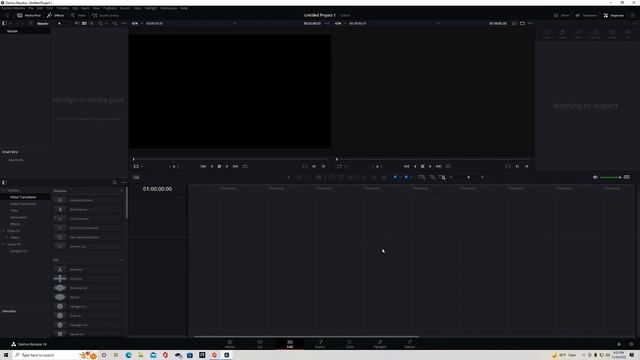Select Generators in Toolbox
Screen dimensions: 640x360
[x=18, y=217]
